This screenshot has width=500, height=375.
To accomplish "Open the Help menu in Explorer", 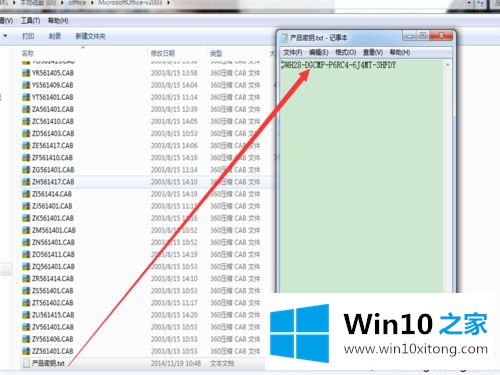I will pyautogui.click(x=58, y=21).
